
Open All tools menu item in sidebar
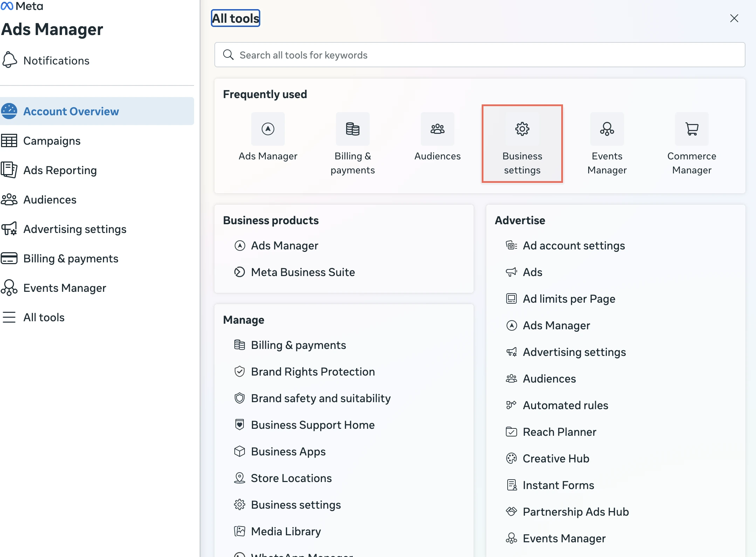pyautogui.click(x=97, y=317)
